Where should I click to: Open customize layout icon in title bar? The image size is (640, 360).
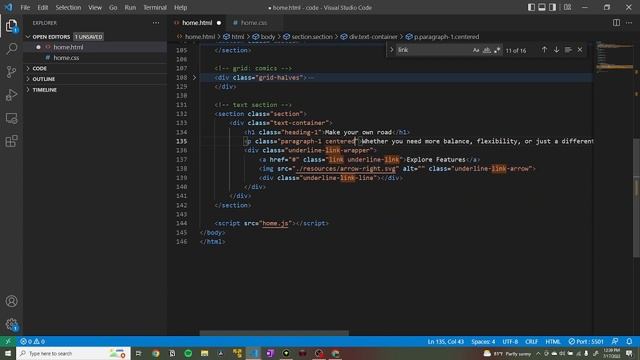(567, 7)
